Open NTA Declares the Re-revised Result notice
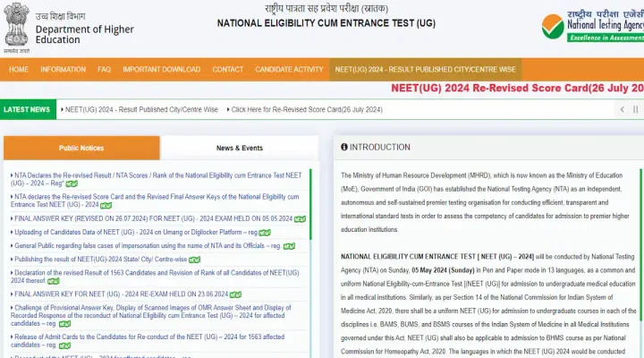 pyautogui.click(x=156, y=179)
